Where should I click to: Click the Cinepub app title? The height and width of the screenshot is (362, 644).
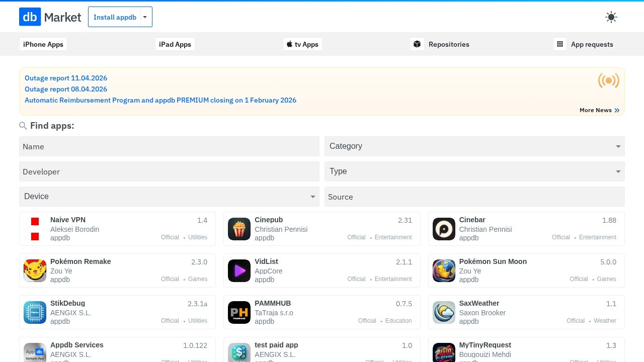coord(269,220)
